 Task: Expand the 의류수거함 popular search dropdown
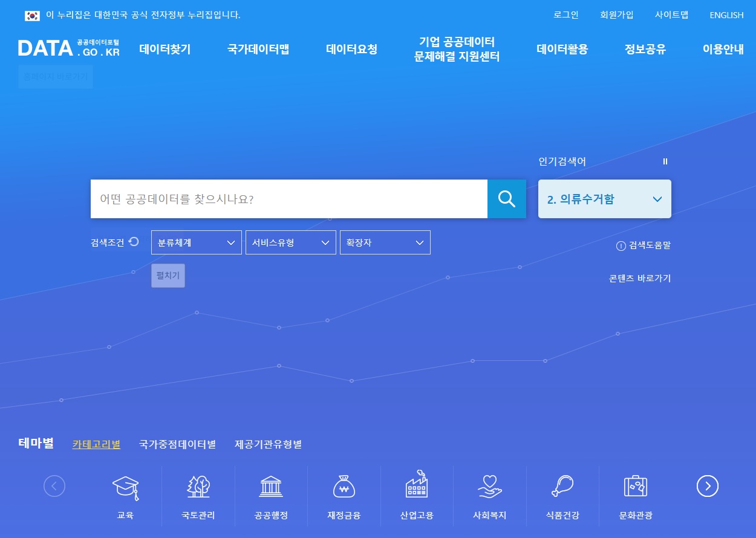[657, 198]
